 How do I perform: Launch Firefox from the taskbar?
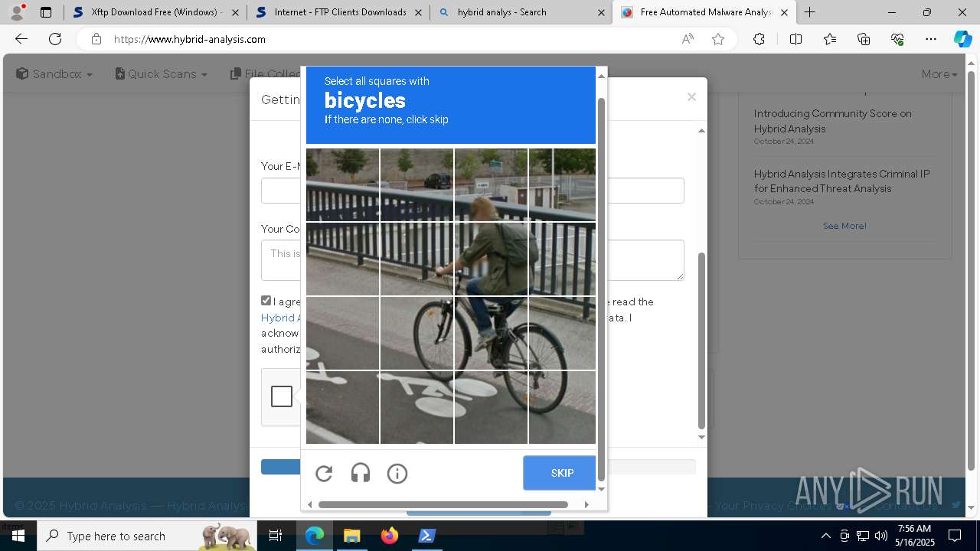[x=390, y=536]
